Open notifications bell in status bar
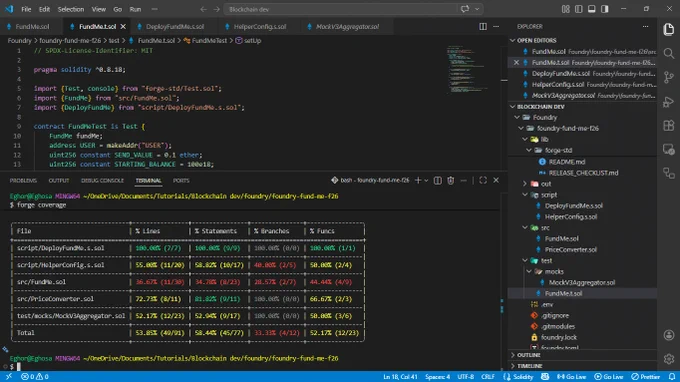The height and width of the screenshot is (382, 680). point(672,377)
